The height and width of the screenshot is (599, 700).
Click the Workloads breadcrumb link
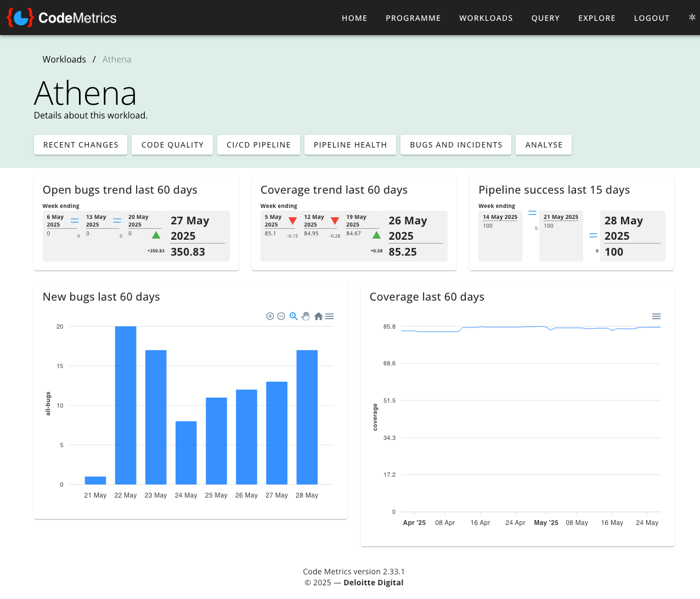(x=64, y=59)
